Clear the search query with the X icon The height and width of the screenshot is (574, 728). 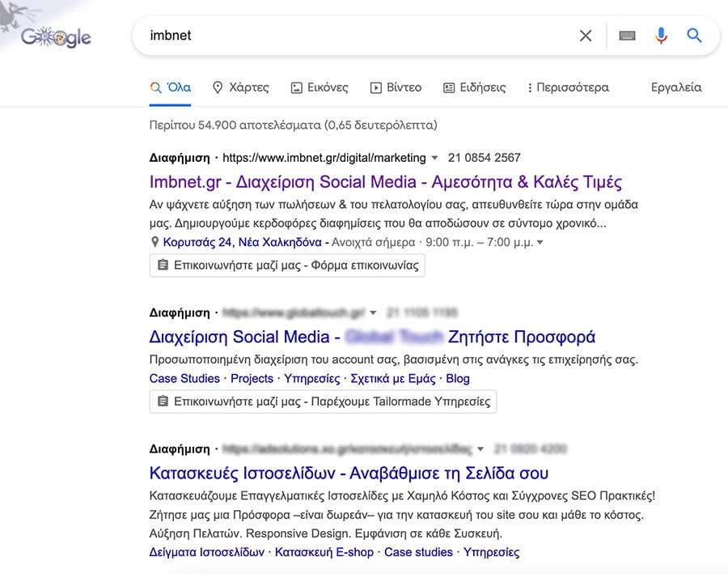pyautogui.click(x=585, y=36)
